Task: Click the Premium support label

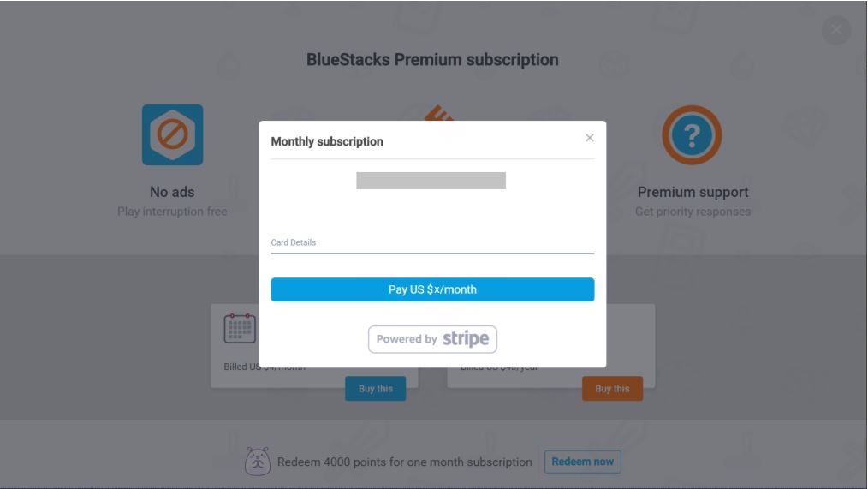Action: (x=693, y=192)
